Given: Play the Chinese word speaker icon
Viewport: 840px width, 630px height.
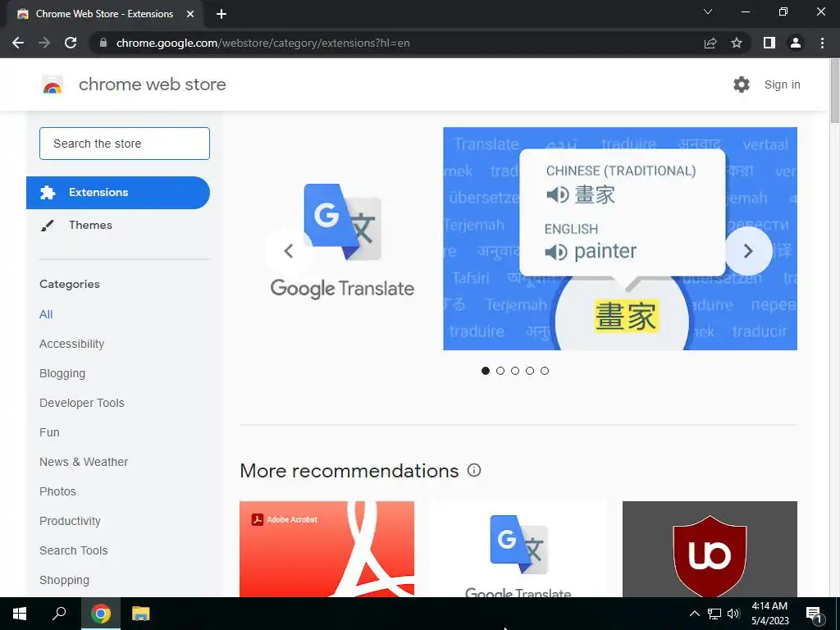Looking at the screenshot, I should 558,194.
